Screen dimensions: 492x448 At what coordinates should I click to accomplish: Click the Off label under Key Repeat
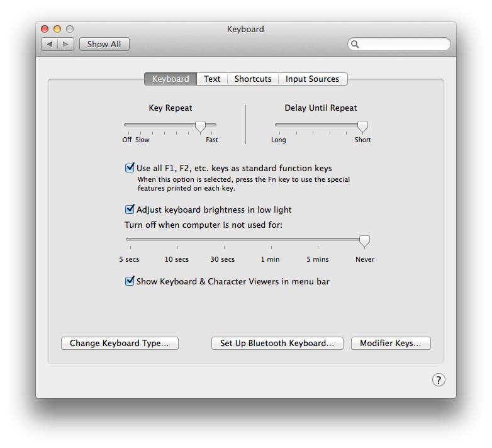[x=126, y=140]
